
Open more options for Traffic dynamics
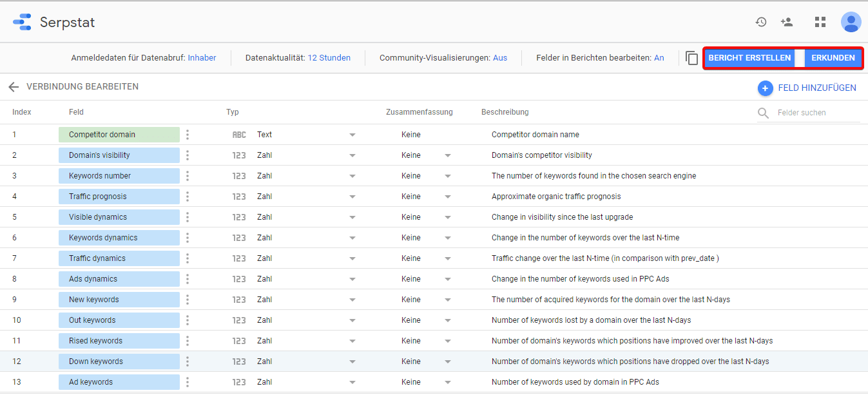pos(188,258)
